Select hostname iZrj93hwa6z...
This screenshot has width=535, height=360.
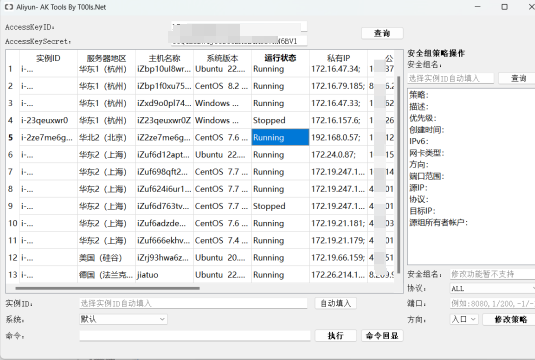point(163,258)
